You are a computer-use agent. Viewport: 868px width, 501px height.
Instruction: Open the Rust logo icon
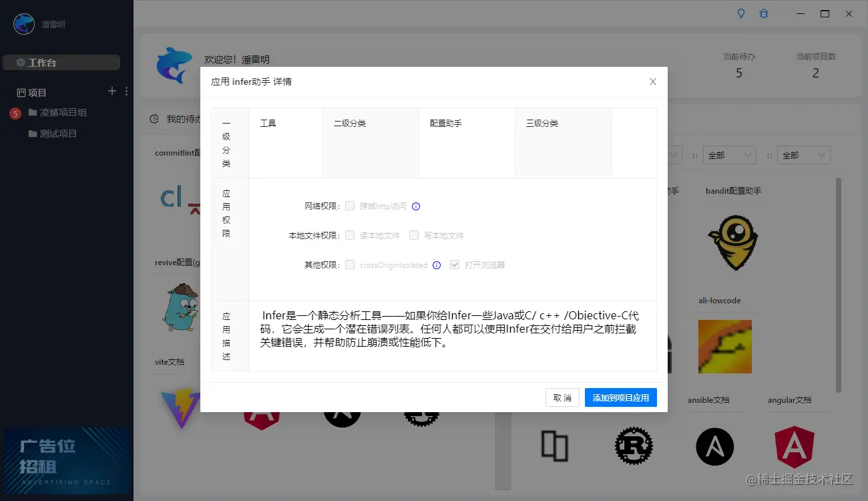[x=633, y=446]
